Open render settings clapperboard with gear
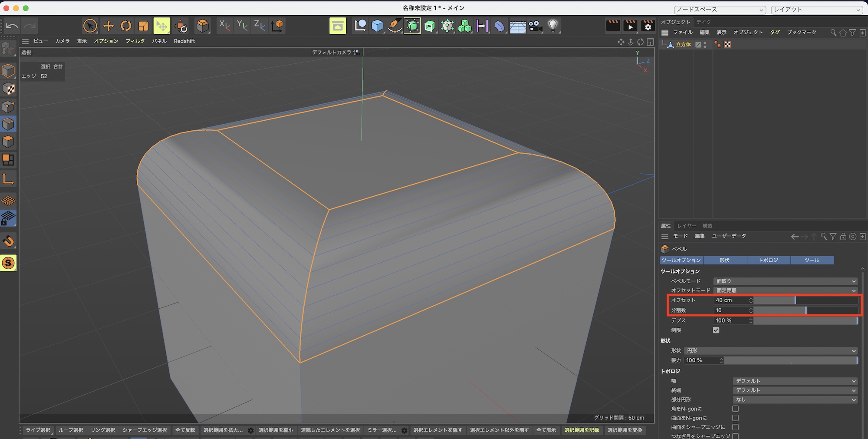 tap(648, 26)
